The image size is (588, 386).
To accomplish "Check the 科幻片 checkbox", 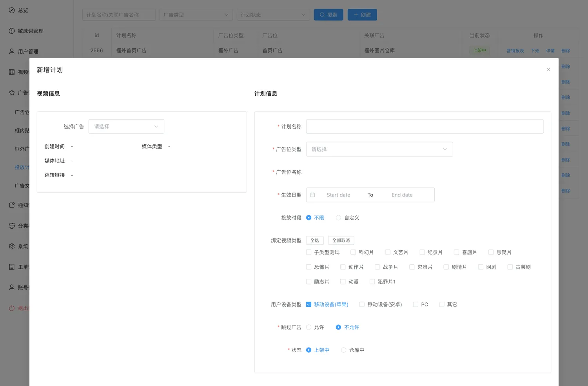I will [x=353, y=252].
